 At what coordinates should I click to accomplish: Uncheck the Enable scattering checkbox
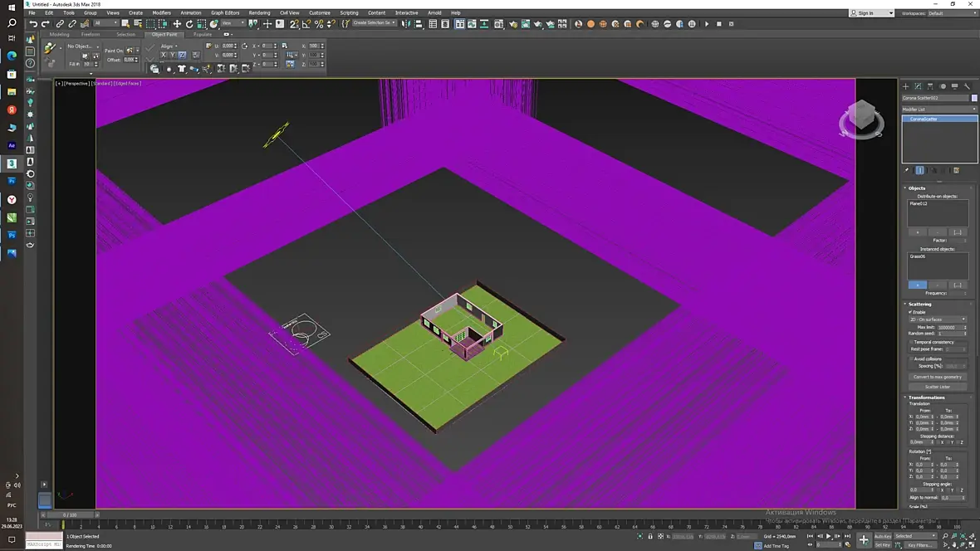(910, 312)
